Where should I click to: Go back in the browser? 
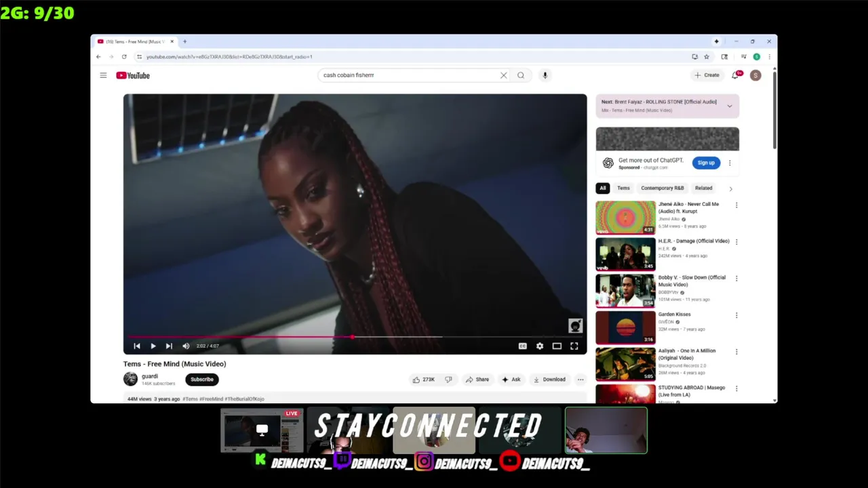98,57
